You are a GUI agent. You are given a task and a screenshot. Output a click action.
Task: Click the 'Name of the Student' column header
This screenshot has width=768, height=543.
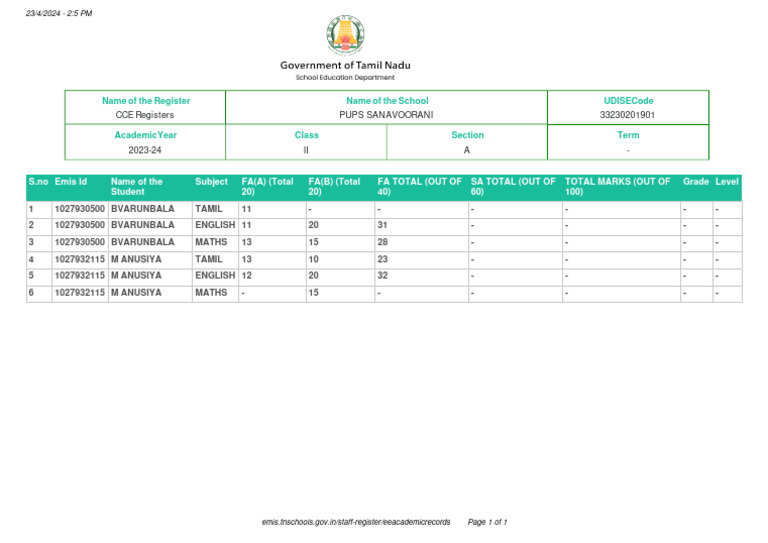(x=136, y=187)
